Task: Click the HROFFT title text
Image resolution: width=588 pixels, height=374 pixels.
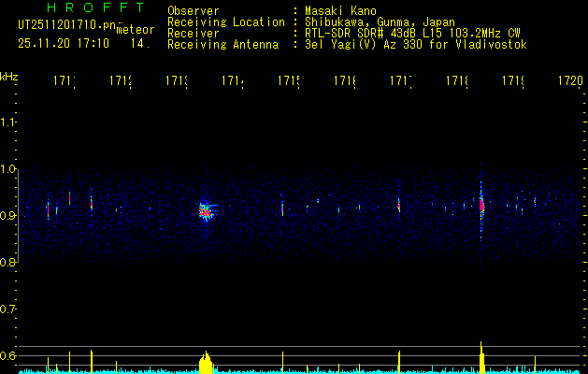Action: (95, 7)
